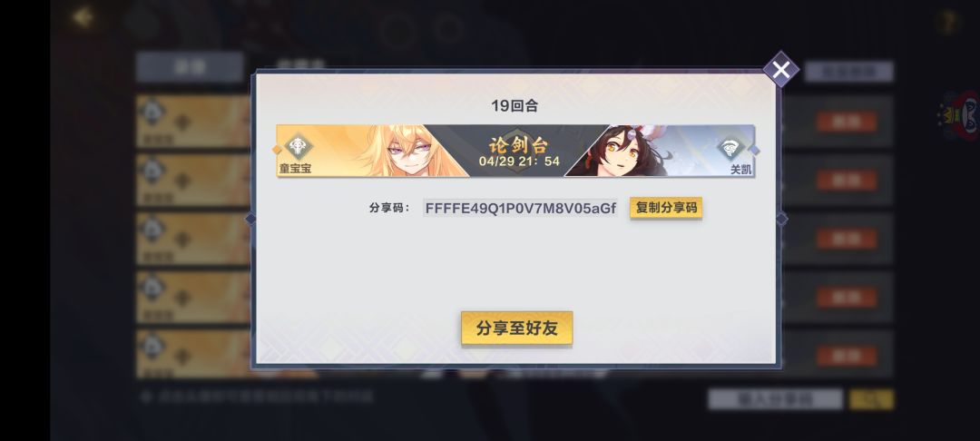Click the share code text field
Image resolution: width=980 pixels, height=441 pixels.
[521, 208]
